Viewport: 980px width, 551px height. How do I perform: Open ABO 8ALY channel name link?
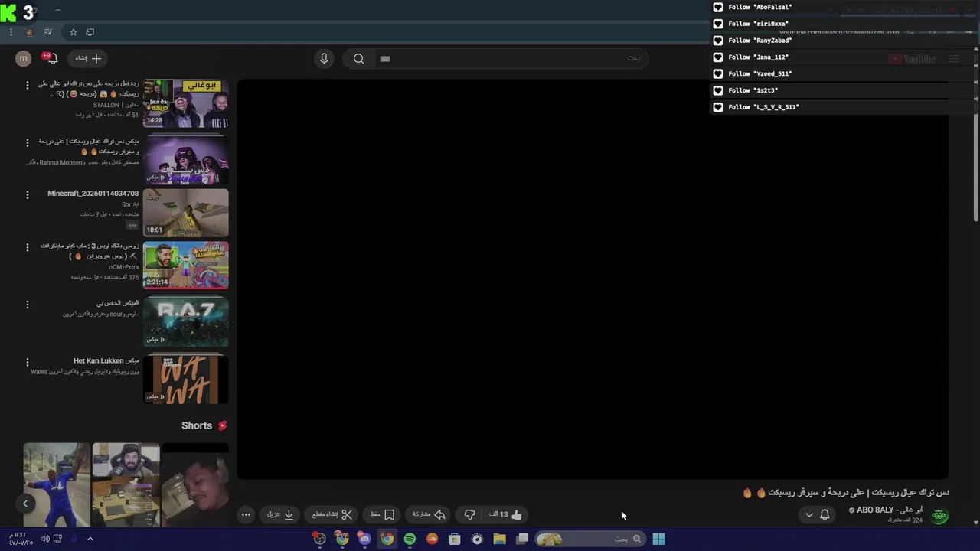890,510
